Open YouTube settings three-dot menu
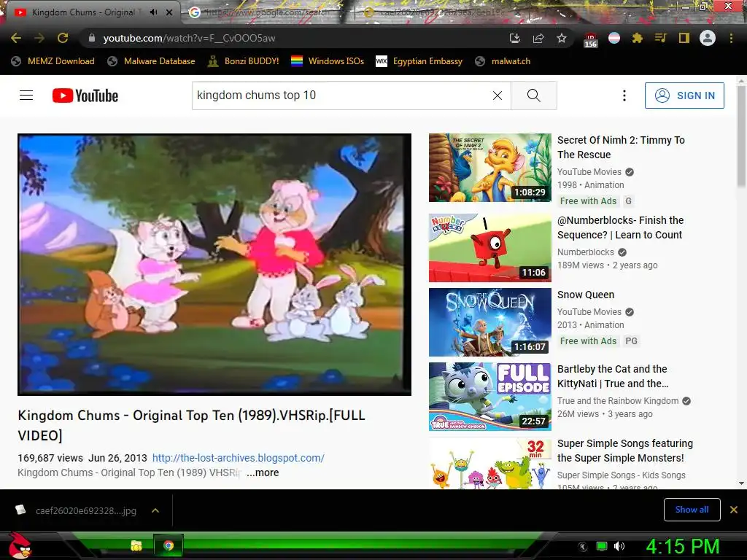Image resolution: width=747 pixels, height=560 pixels. (624, 96)
